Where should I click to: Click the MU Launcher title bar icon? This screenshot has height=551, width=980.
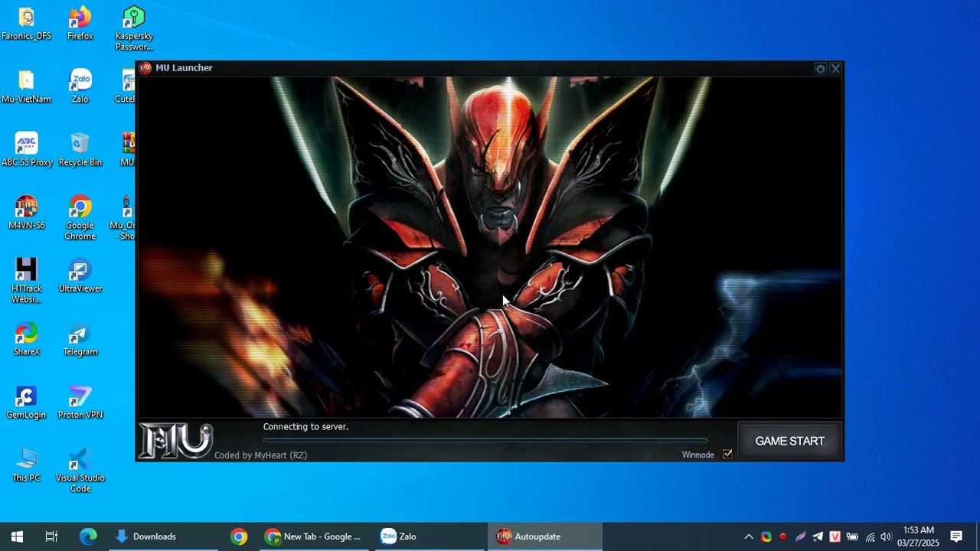145,68
